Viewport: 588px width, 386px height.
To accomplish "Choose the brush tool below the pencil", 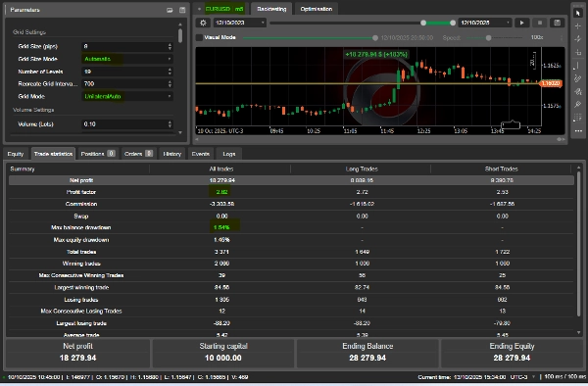I will [x=578, y=91].
